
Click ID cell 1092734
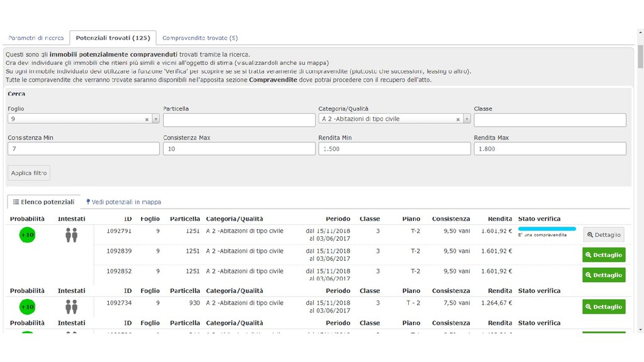click(119, 303)
